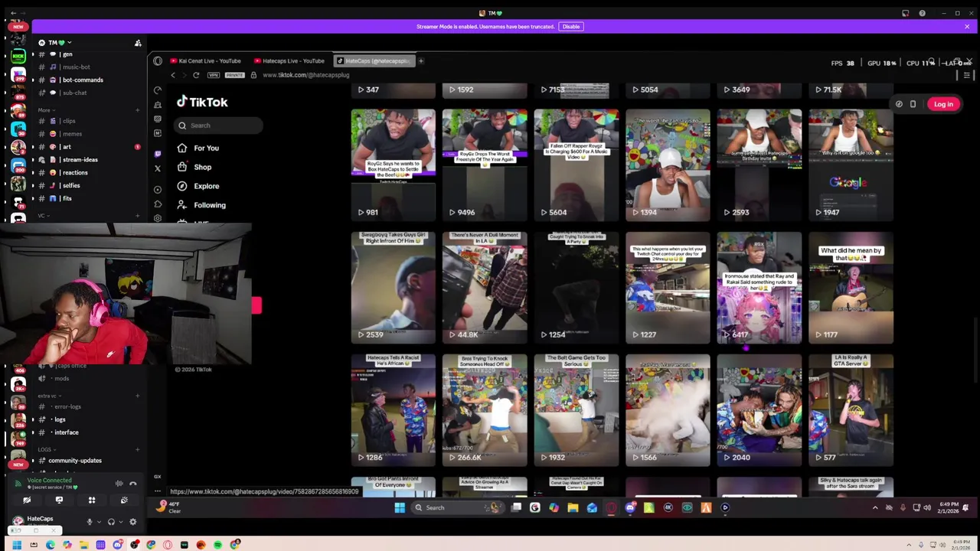Disable Streamer Mode in the banner
The image size is (980, 551).
point(571,26)
